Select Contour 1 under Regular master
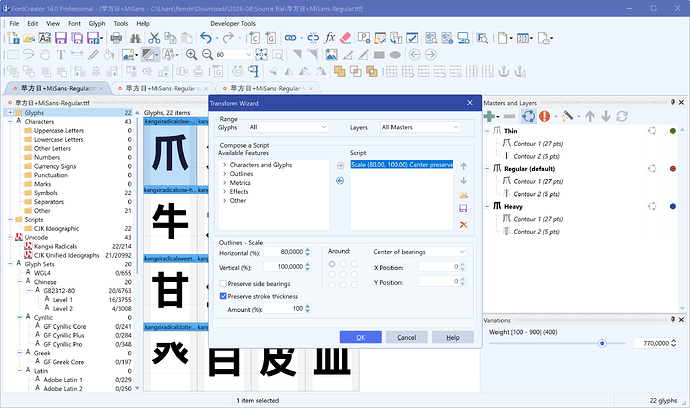690x408 pixels. (538, 181)
